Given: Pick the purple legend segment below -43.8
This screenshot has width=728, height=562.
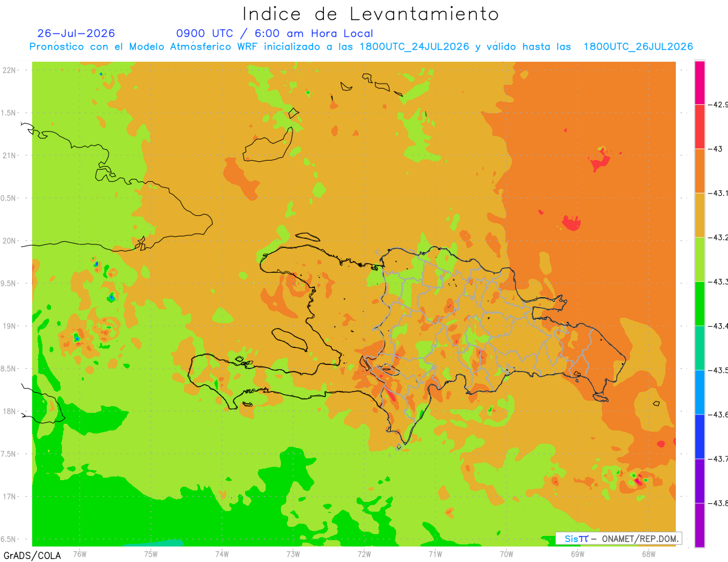Looking at the screenshot, I should [699, 525].
